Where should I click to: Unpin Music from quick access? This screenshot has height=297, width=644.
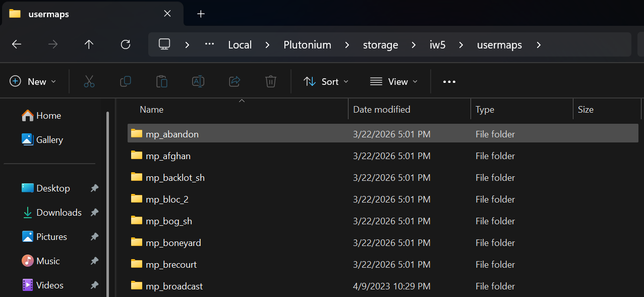pos(94,261)
